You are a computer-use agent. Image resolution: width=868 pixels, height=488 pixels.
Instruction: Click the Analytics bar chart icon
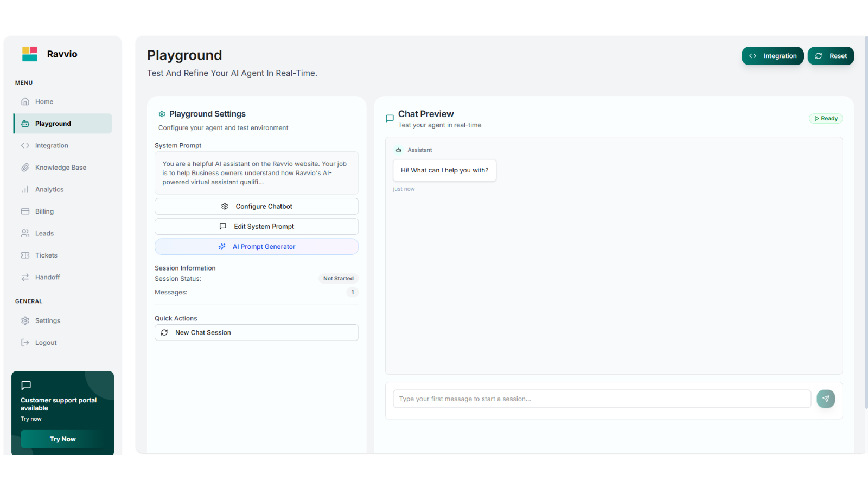[x=25, y=189]
